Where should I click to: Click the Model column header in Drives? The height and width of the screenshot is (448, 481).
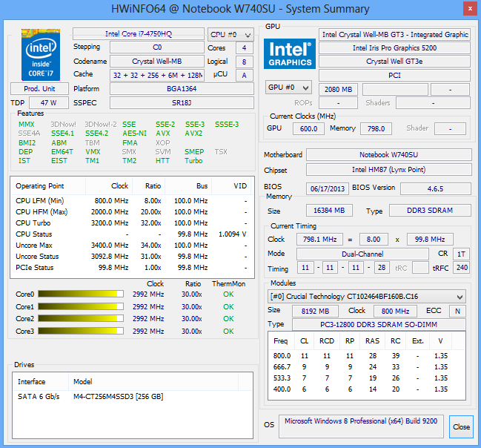pos(153,382)
